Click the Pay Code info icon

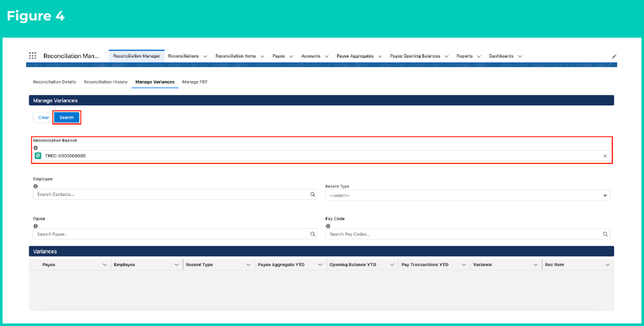pyautogui.click(x=328, y=226)
